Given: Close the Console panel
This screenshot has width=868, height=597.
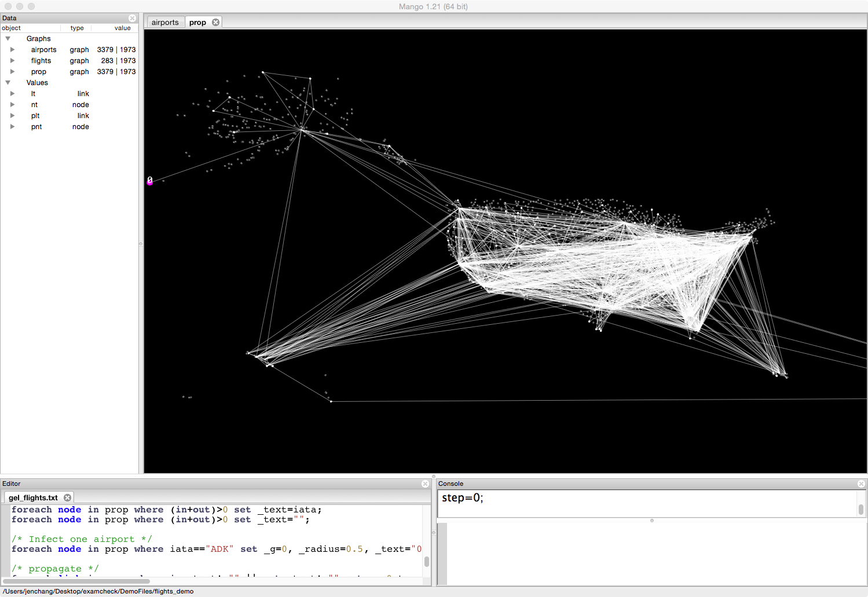Looking at the screenshot, I should tap(860, 484).
